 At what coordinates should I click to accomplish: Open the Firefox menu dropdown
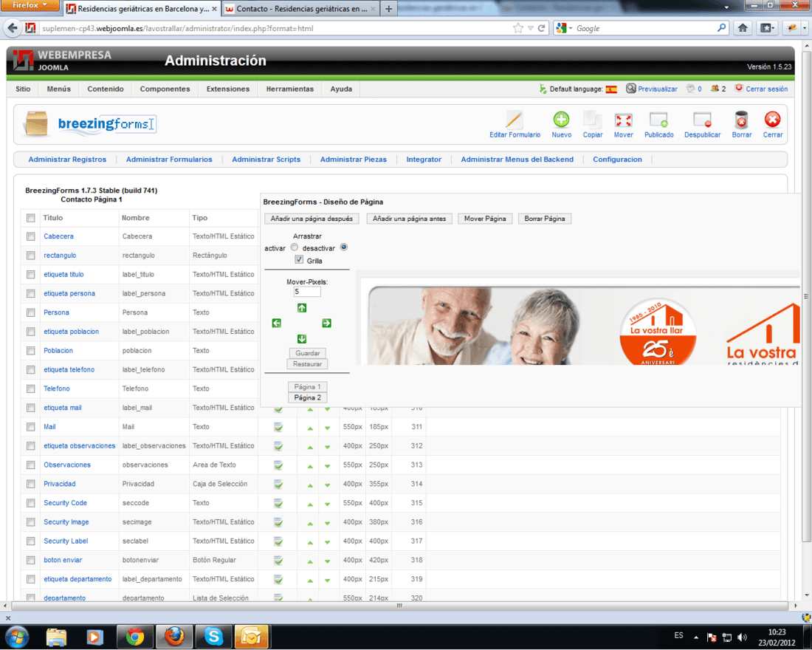tap(30, 5)
